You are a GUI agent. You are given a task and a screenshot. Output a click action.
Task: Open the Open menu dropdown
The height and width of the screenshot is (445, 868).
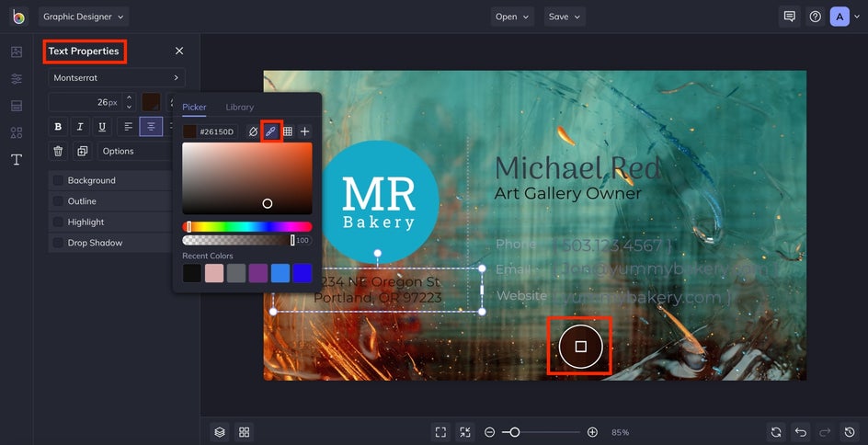tap(512, 17)
